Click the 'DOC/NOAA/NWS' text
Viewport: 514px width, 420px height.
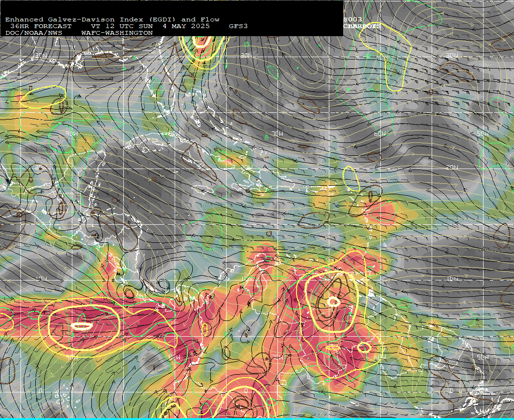(34, 33)
